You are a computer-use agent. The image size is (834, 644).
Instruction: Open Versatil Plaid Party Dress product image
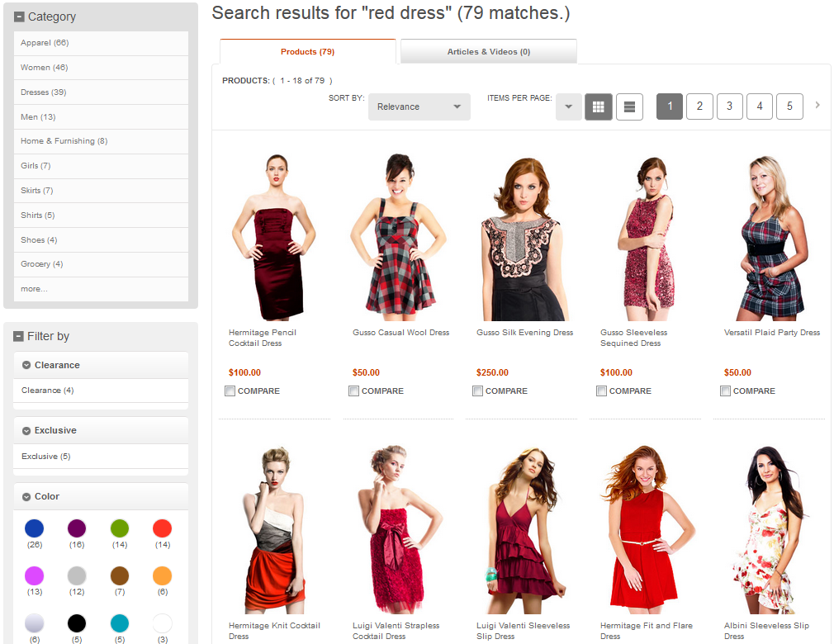point(772,238)
